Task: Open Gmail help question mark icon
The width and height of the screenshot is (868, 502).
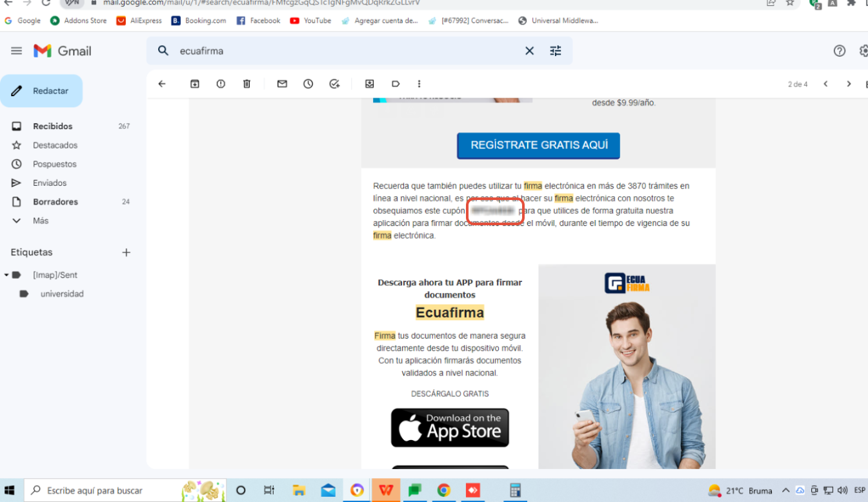Action: coord(840,51)
